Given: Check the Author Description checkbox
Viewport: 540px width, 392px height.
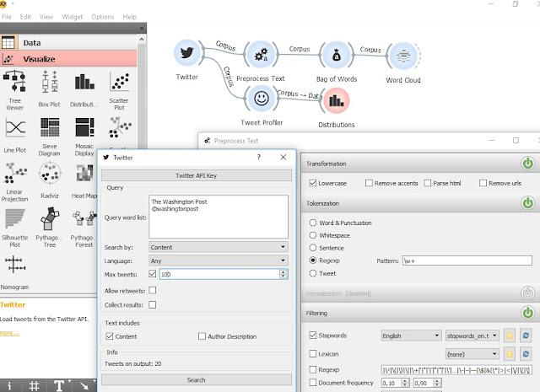Looking at the screenshot, I should coord(202,336).
